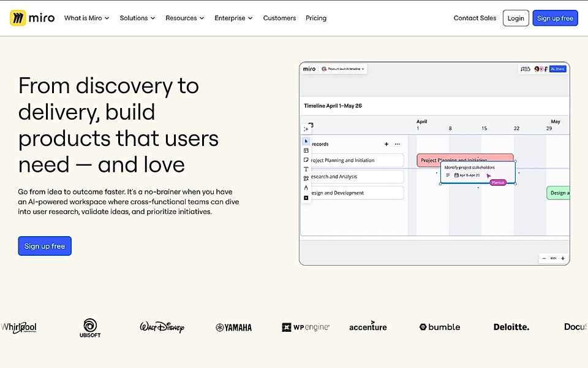Click the Identify project stakeholders task card
The height and width of the screenshot is (368, 588).
tap(478, 171)
